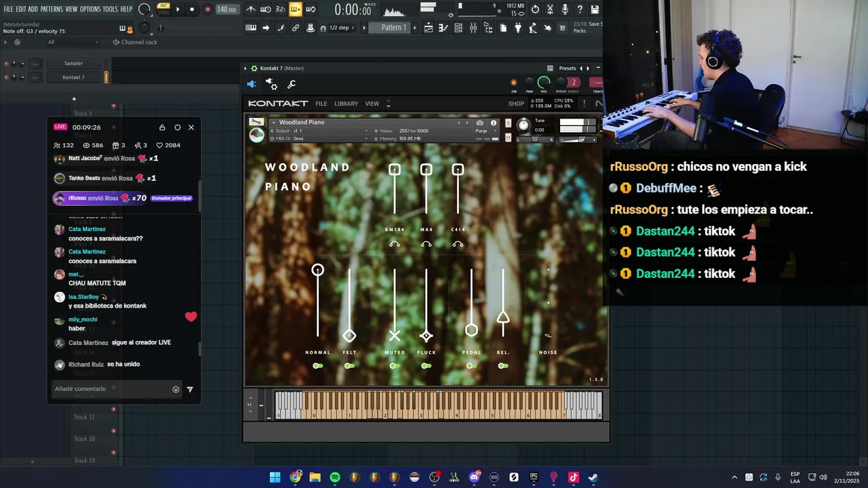Open Woodland Piano instrument dropdown arrow
Screen dimensions: 868x488
[x=273, y=122]
